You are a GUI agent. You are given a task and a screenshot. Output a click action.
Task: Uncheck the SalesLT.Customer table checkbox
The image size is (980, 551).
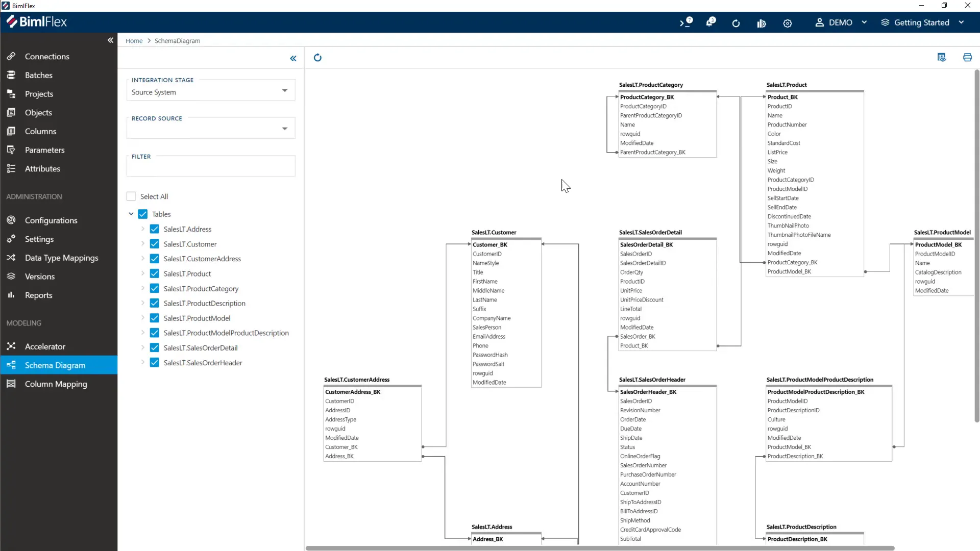pyautogui.click(x=155, y=244)
